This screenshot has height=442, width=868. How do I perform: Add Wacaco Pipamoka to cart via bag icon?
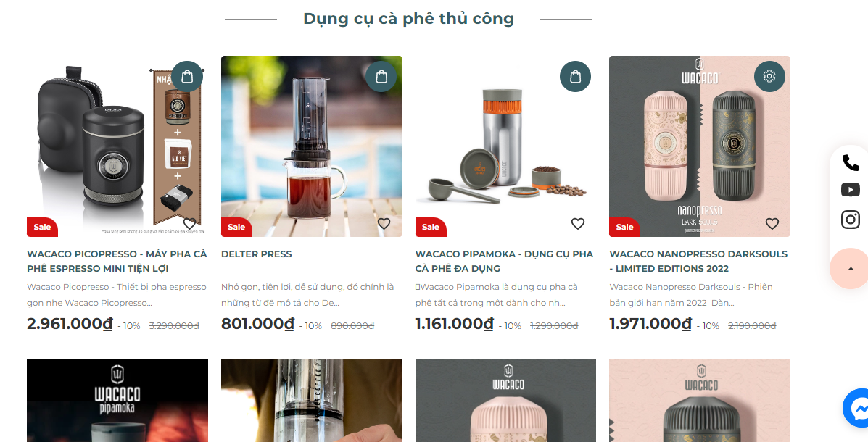pyautogui.click(x=576, y=76)
